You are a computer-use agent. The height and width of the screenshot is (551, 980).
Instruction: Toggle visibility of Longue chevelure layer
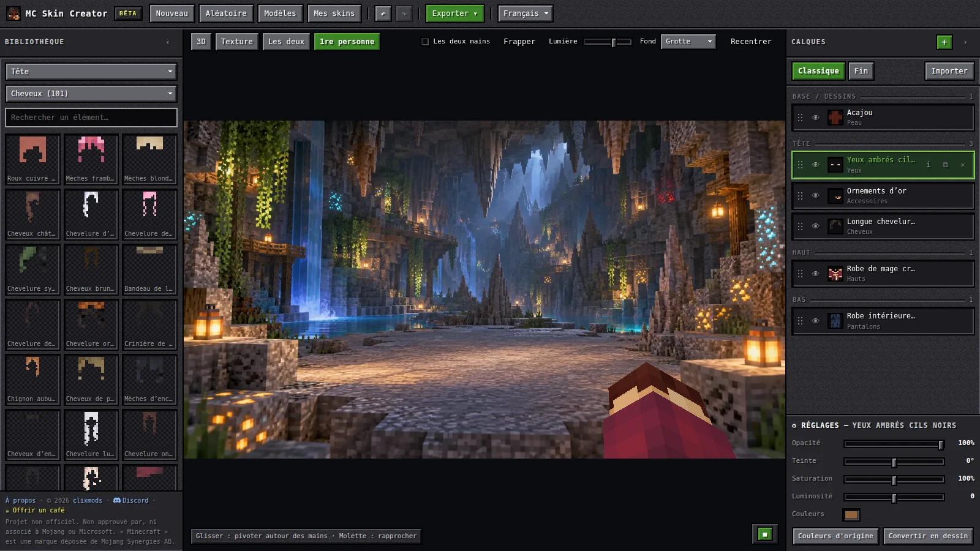[x=815, y=226]
